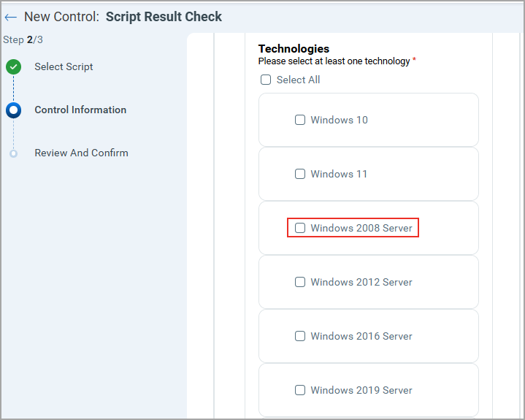Click the Review And Confirm step dot
525x420 pixels.
click(x=13, y=153)
